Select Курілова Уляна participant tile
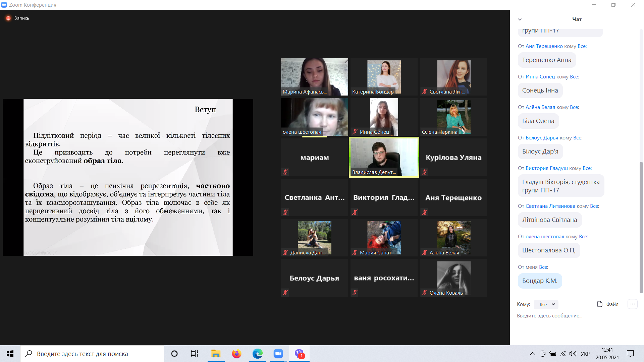Viewport: 644px width, 362px height. [453, 157]
